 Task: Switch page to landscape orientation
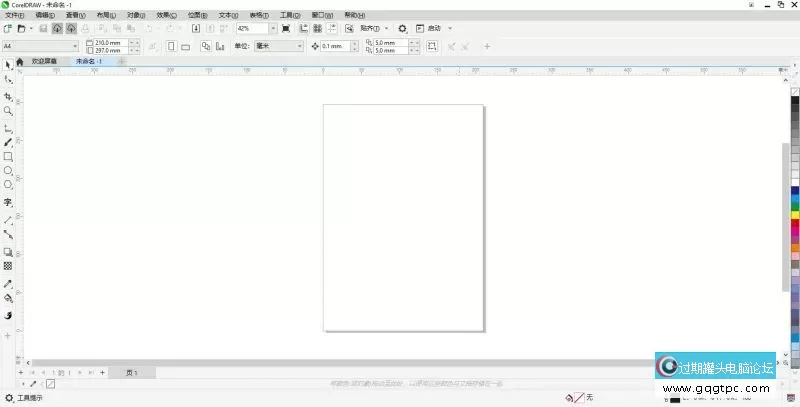coord(184,46)
